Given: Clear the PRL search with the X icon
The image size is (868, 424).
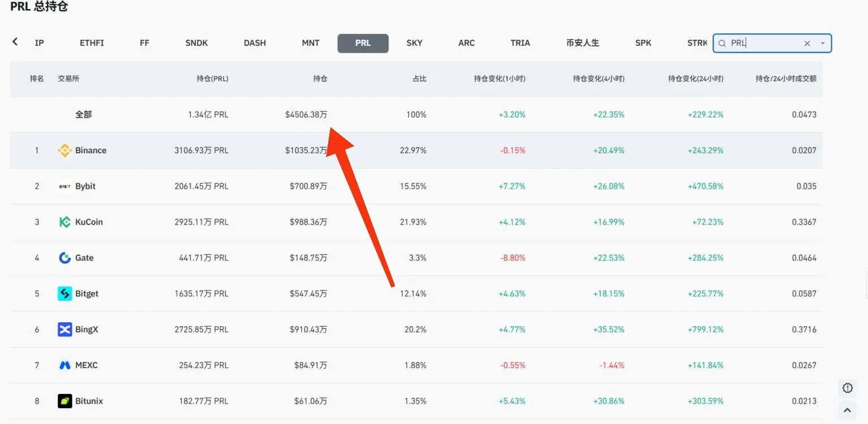Looking at the screenshot, I should point(807,44).
